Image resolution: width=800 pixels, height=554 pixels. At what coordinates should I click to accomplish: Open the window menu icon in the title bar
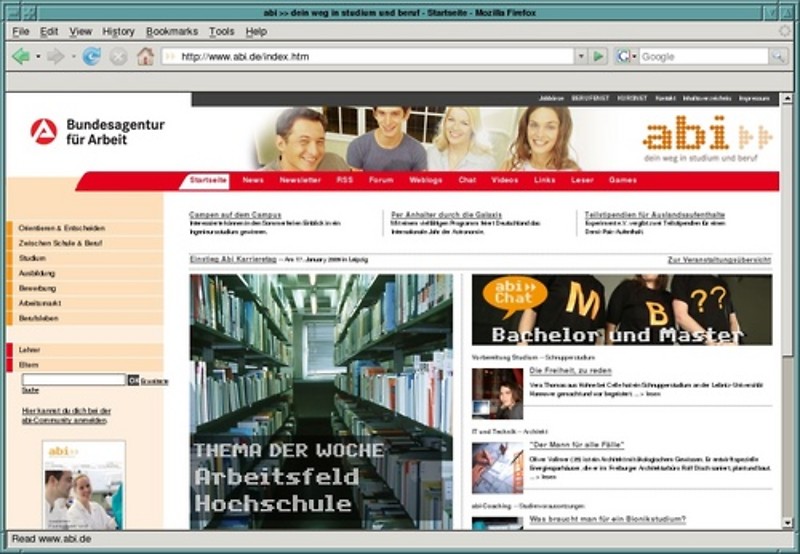point(15,13)
